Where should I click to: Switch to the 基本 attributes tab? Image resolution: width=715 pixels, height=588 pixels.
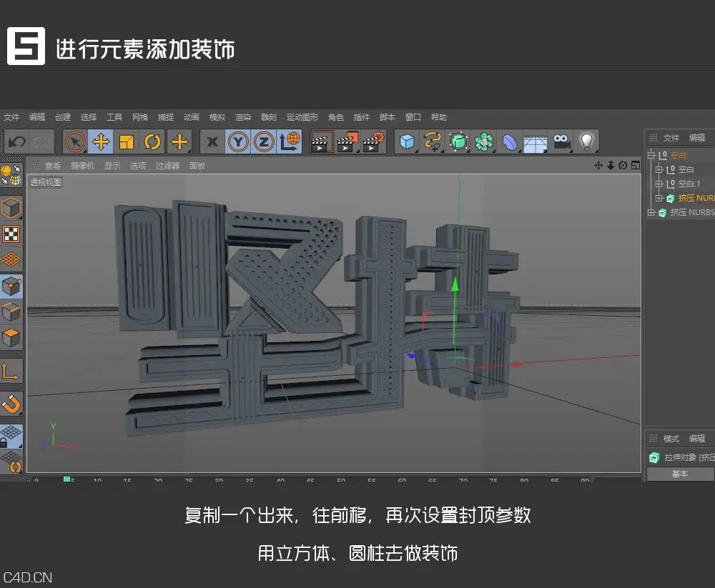point(680,474)
